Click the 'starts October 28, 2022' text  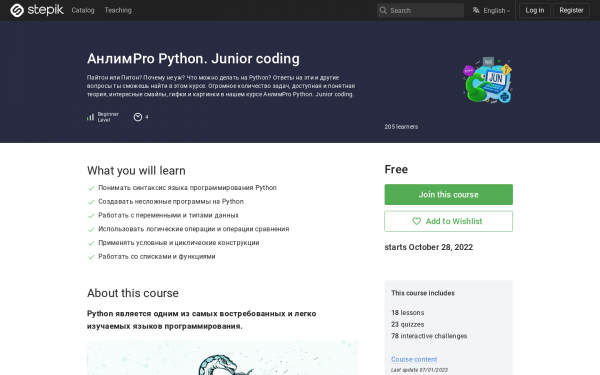(429, 247)
